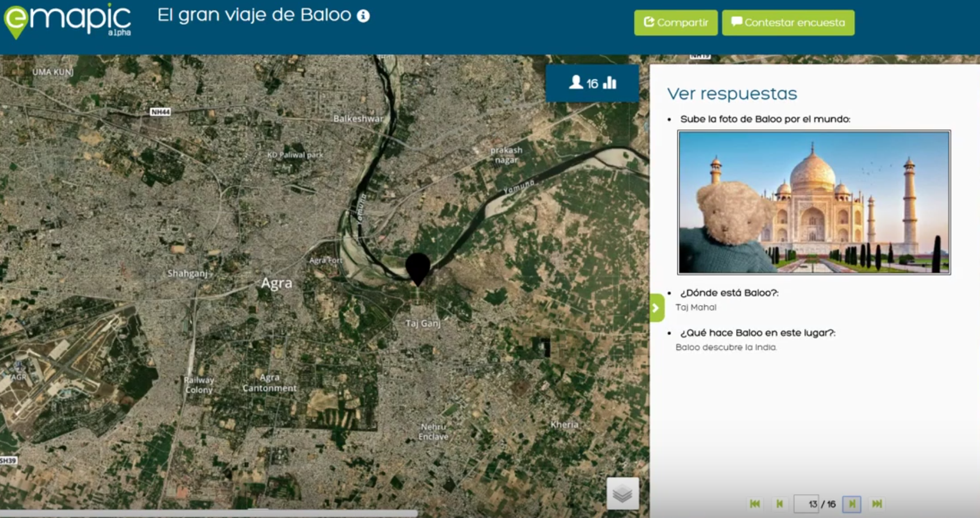Collapse the responses side panel arrow
This screenshot has height=518, width=980.
[x=656, y=308]
